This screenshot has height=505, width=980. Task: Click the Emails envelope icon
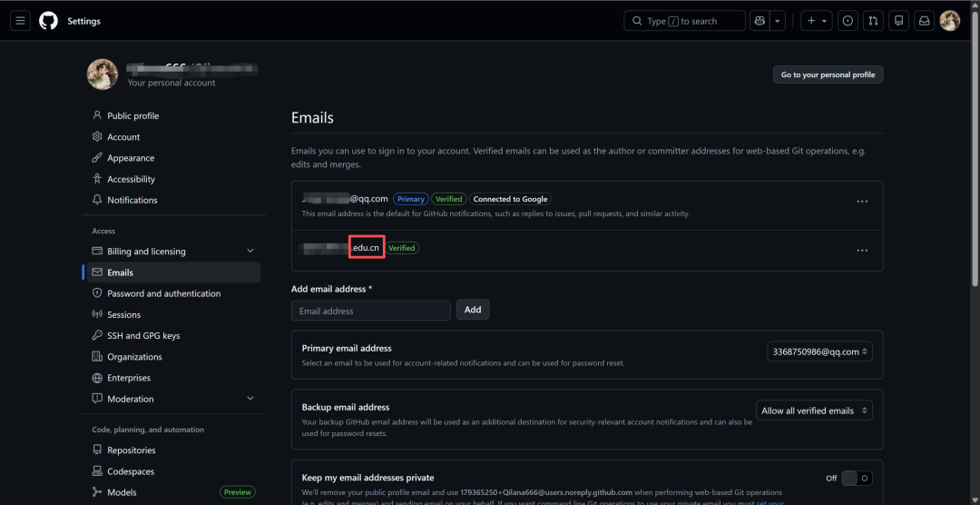click(97, 272)
